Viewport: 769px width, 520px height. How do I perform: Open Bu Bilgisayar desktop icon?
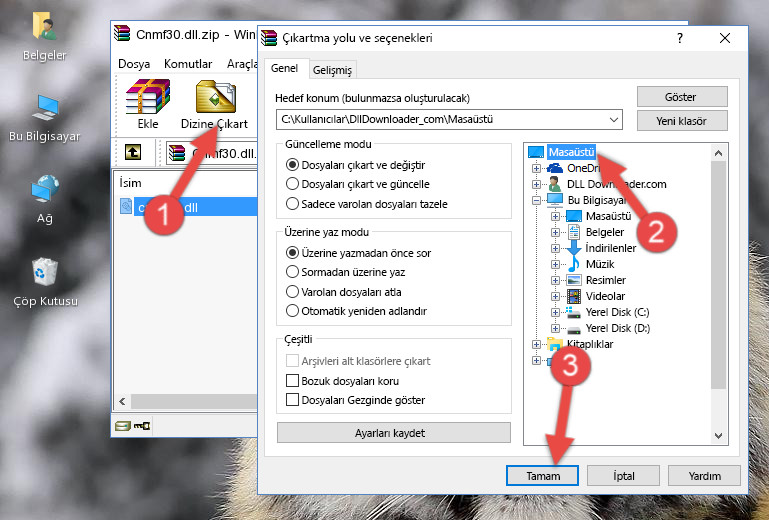tap(45, 118)
